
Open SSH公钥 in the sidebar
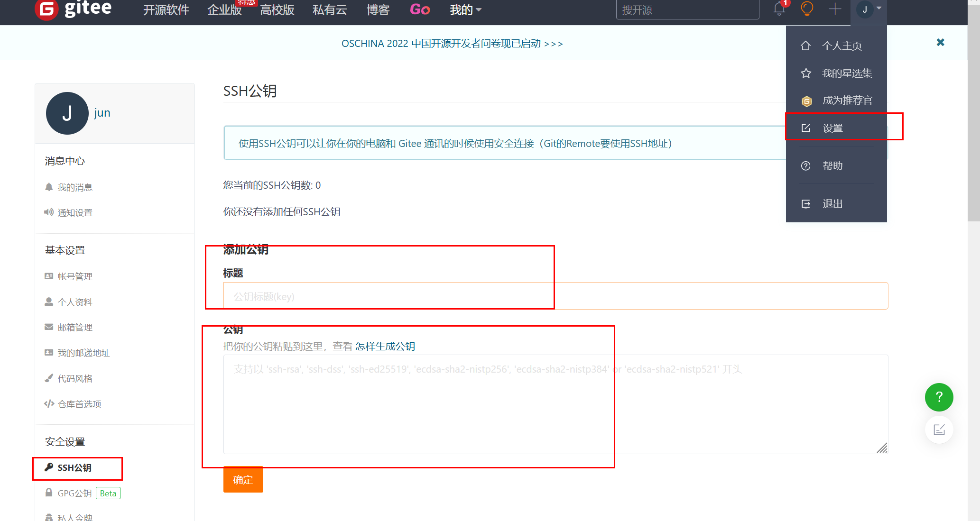(x=74, y=468)
